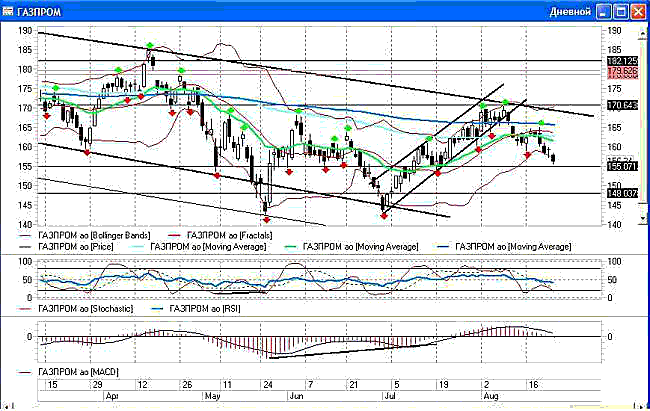Click the 170.643 price level label

(622, 105)
